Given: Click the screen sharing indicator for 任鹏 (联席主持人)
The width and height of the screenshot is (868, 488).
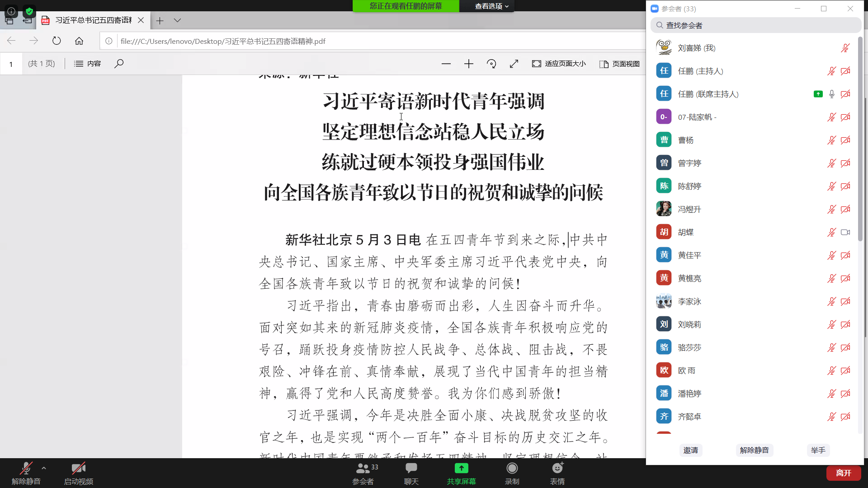Looking at the screenshot, I should [818, 94].
